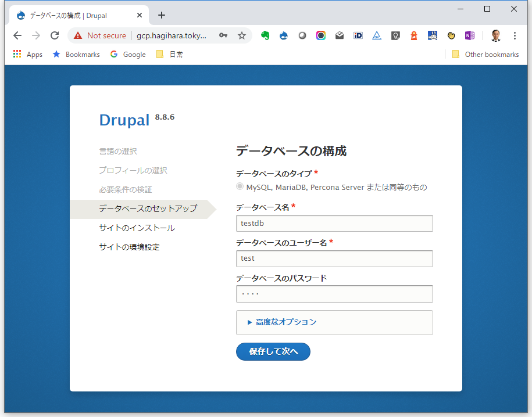Image resolution: width=532 pixels, height=417 pixels.
Task: Click the database password field
Action: [x=334, y=294]
